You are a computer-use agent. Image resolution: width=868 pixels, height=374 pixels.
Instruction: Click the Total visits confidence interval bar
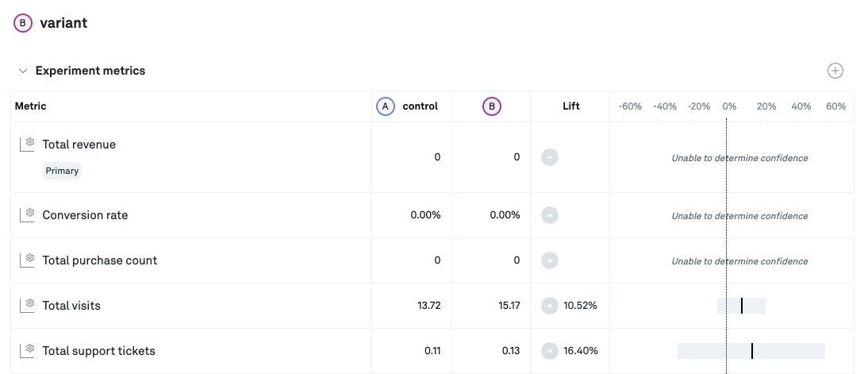coord(741,306)
